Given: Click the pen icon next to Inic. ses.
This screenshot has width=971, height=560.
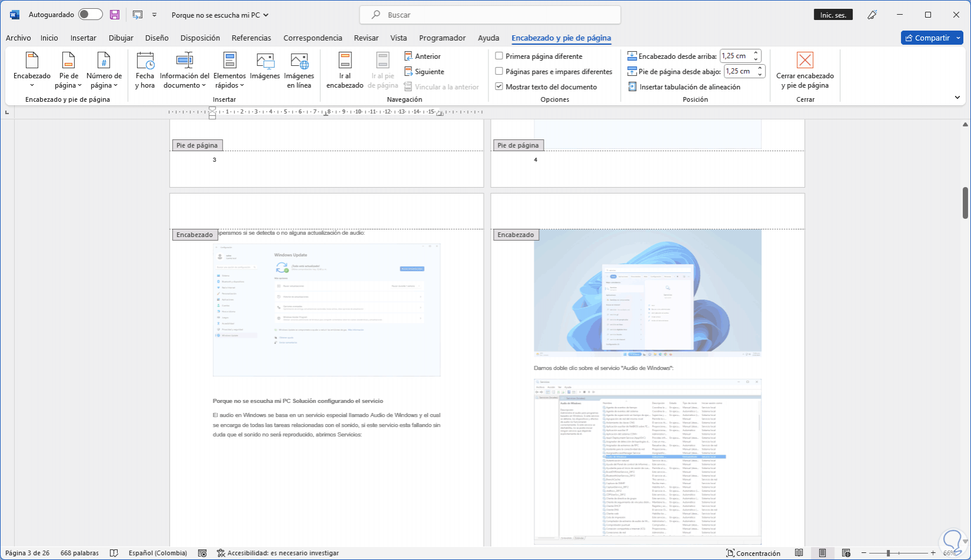Looking at the screenshot, I should (872, 15).
